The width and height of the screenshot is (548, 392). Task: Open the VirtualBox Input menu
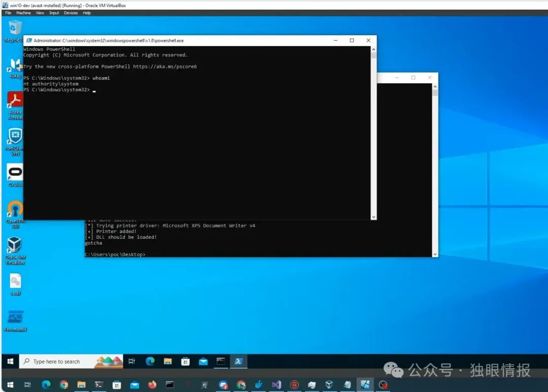coord(54,13)
